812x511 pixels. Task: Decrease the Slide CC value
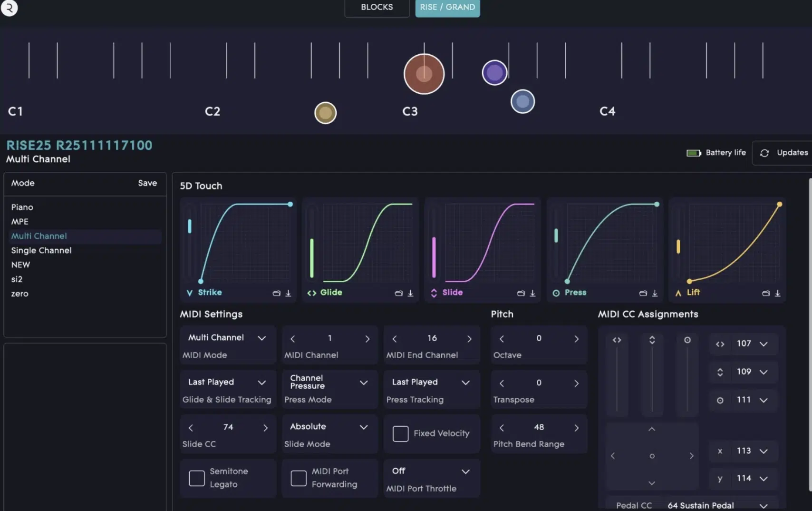[x=191, y=428]
